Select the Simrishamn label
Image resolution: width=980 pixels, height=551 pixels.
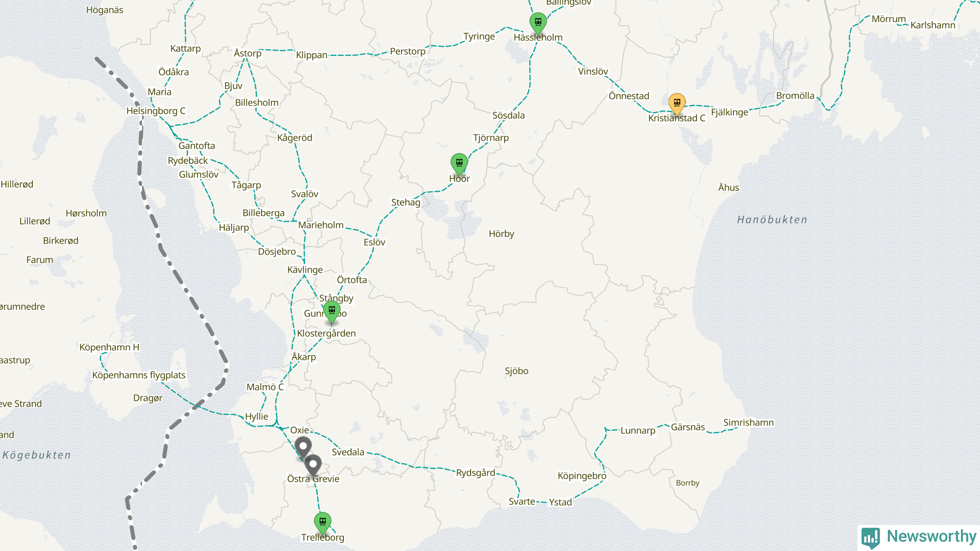click(748, 422)
